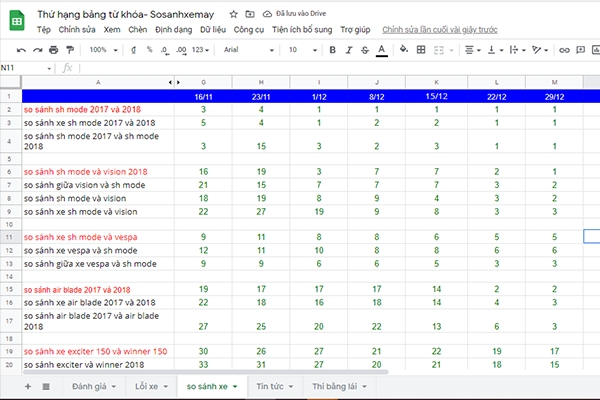Click the Redo icon in toolbar
Screen dimensions: 600x400
(38, 50)
